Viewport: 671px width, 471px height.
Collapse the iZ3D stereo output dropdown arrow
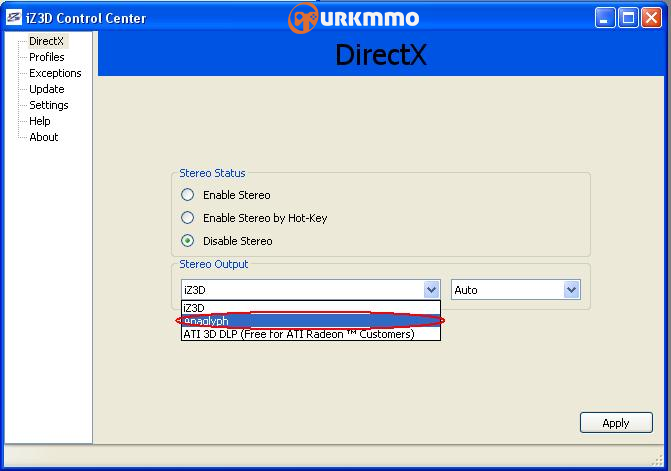pyautogui.click(x=431, y=290)
